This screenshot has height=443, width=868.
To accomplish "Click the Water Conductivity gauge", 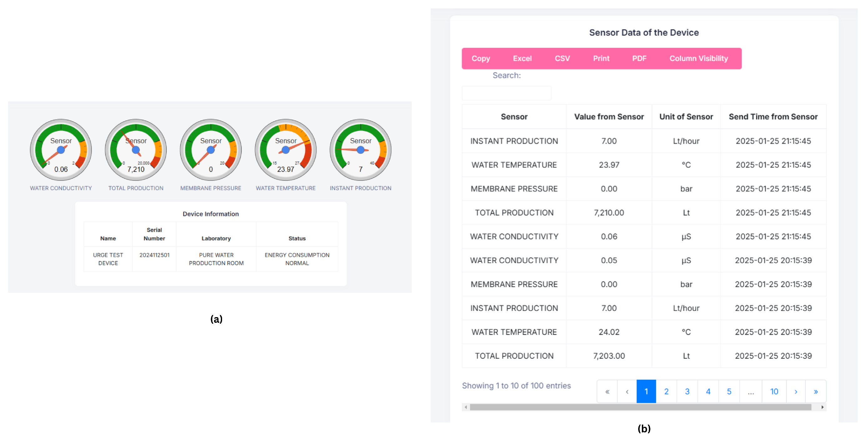I will click(x=61, y=150).
